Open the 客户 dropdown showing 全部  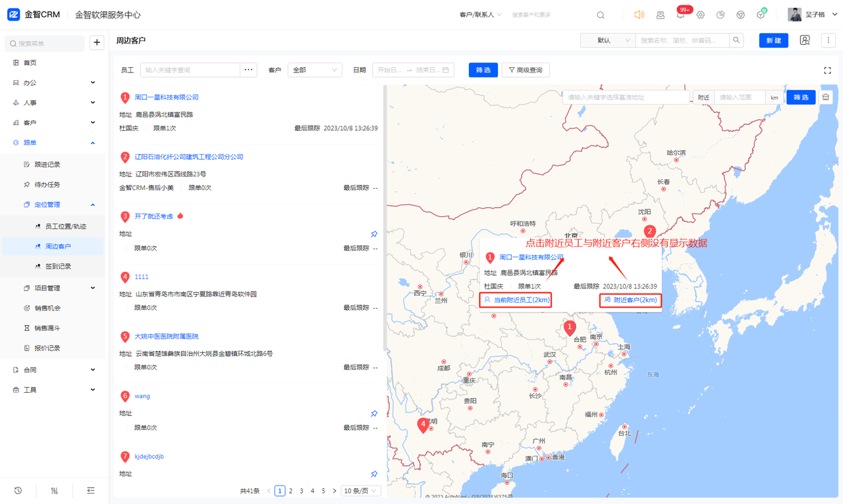click(314, 70)
